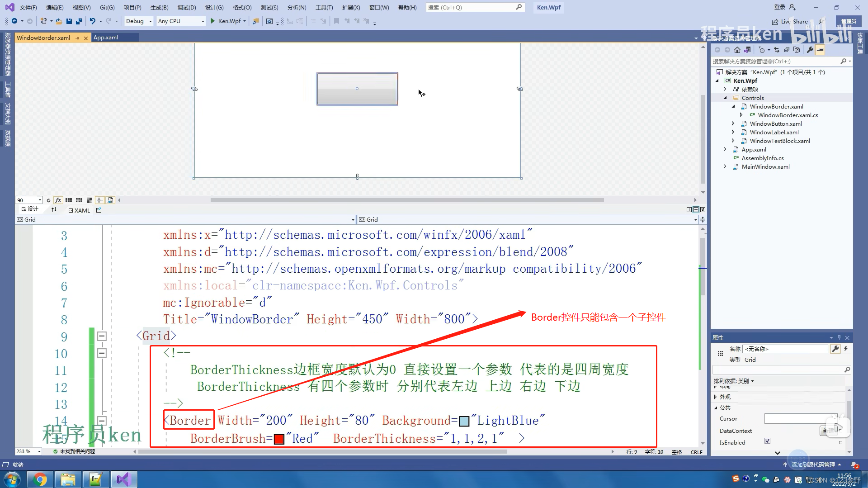Expand the WindowButton.xaml node
868x488 pixels.
733,124
